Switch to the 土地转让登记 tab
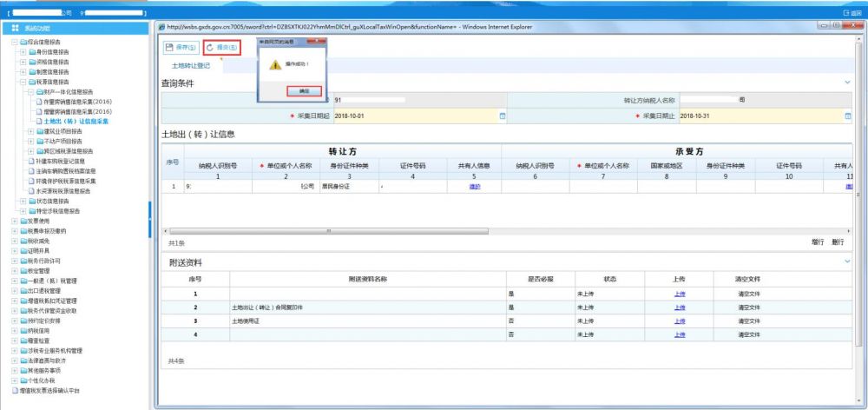The width and height of the screenshot is (868, 410). coord(193,66)
